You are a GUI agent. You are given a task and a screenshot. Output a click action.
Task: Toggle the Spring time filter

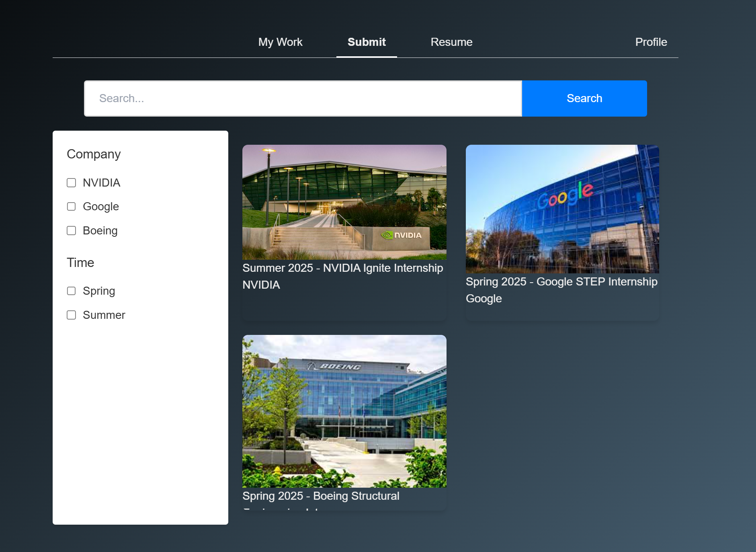coord(71,291)
